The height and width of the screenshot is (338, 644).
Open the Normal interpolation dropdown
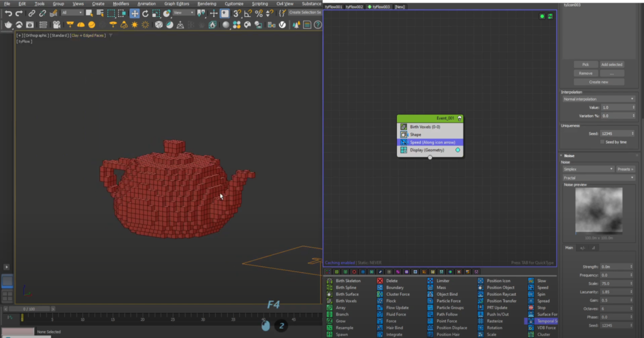pyautogui.click(x=599, y=99)
